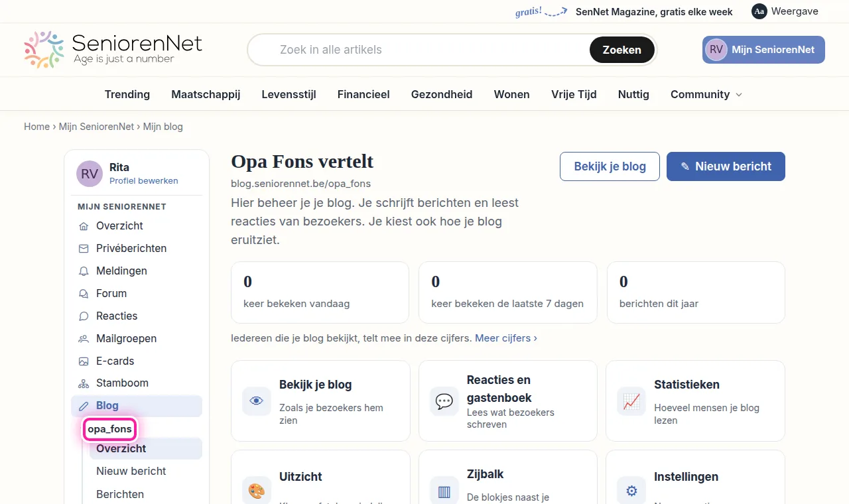Open the Nuttig section
Viewport: 849px width, 504px height.
click(633, 94)
